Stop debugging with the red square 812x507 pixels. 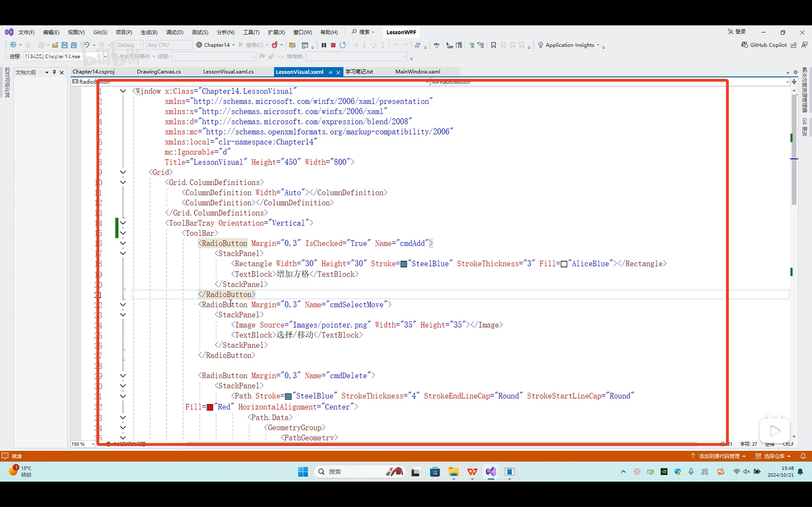[333, 45]
